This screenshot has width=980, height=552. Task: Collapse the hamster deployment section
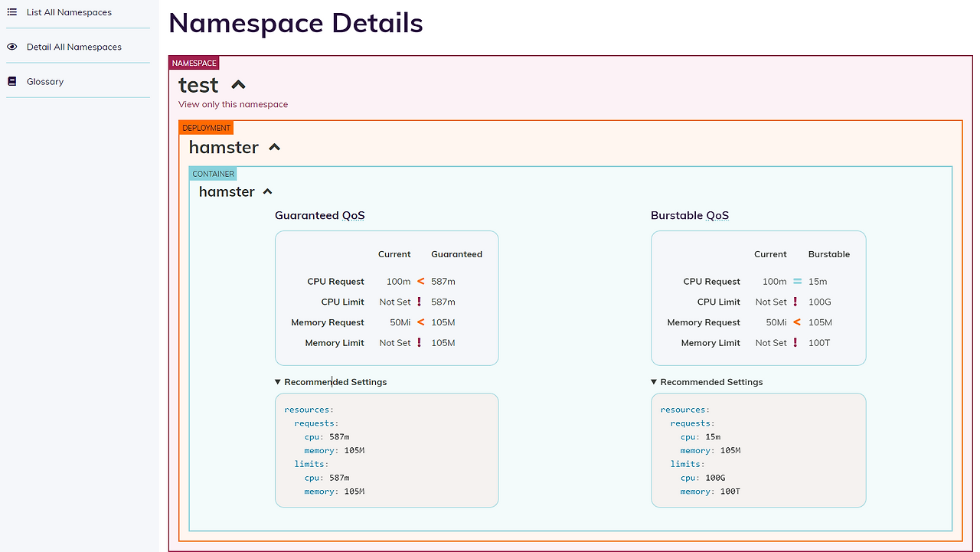[275, 147]
